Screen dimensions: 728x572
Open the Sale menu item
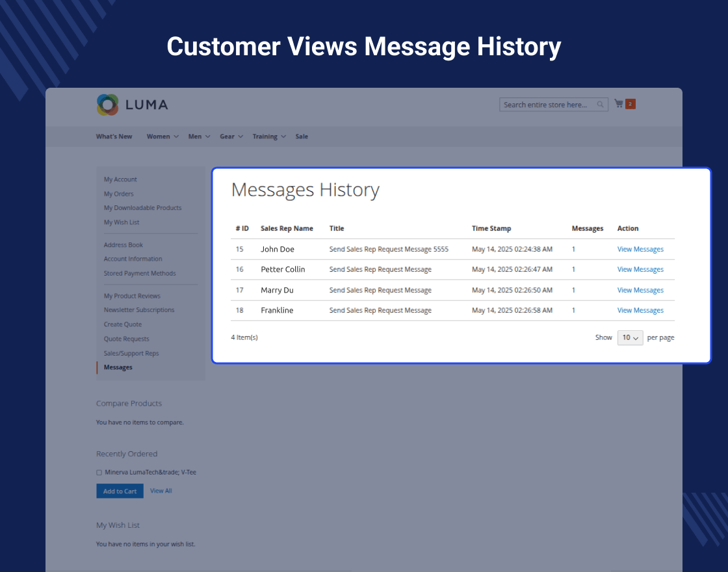[302, 136]
